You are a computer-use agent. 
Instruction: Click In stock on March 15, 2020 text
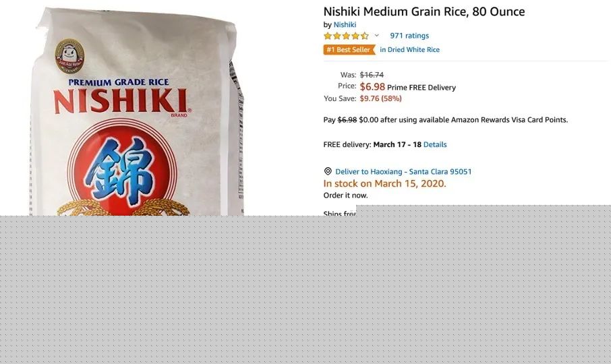pyautogui.click(x=384, y=183)
